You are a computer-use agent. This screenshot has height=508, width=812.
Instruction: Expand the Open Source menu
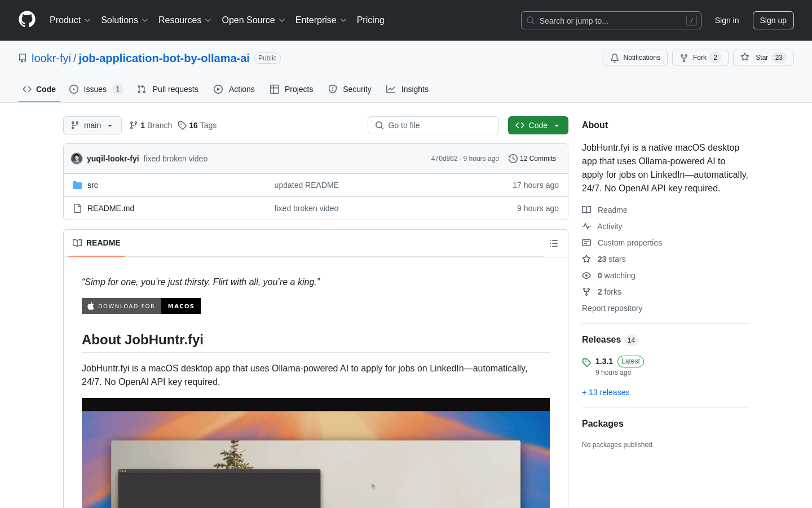point(254,20)
